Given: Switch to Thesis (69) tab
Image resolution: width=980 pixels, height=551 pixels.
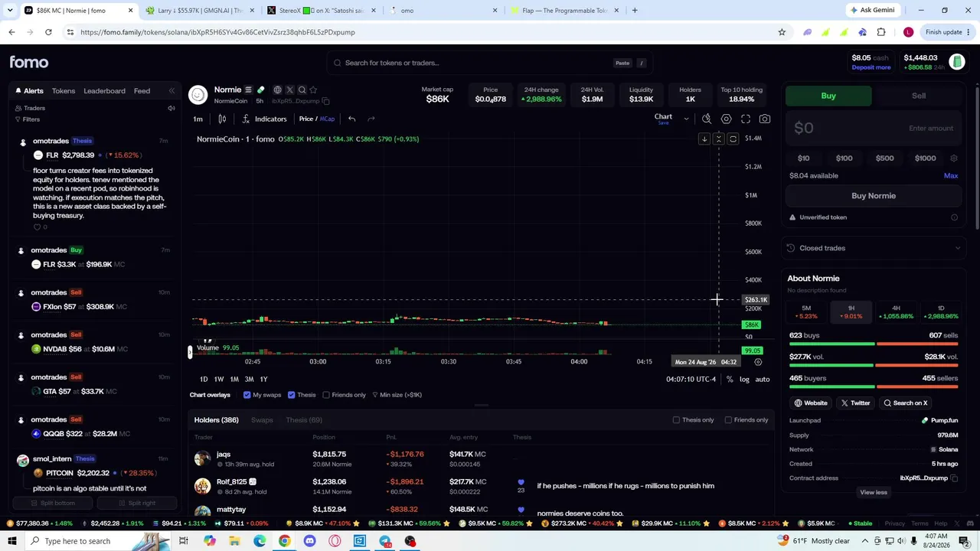Looking at the screenshot, I should [304, 420].
